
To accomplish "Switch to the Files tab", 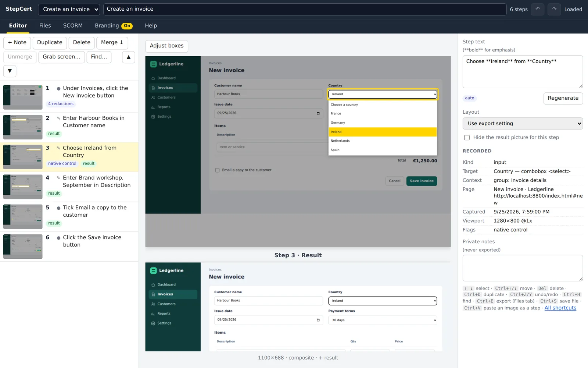I will pos(45,26).
